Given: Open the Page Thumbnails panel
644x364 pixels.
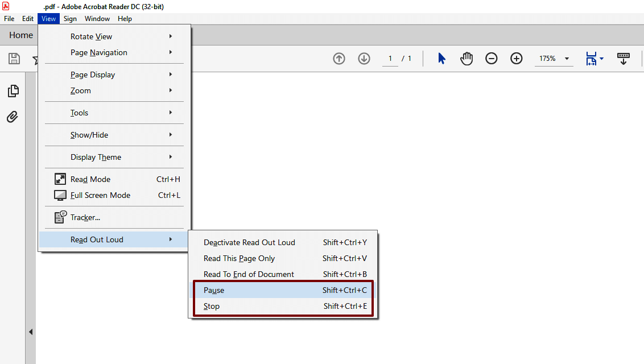Looking at the screenshot, I should pyautogui.click(x=13, y=90).
